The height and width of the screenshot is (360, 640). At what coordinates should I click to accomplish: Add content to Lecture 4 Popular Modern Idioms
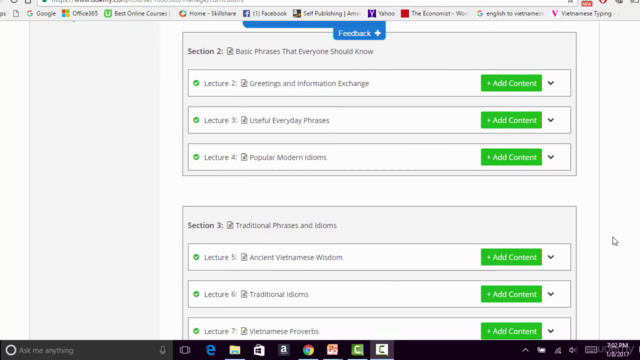click(x=511, y=157)
